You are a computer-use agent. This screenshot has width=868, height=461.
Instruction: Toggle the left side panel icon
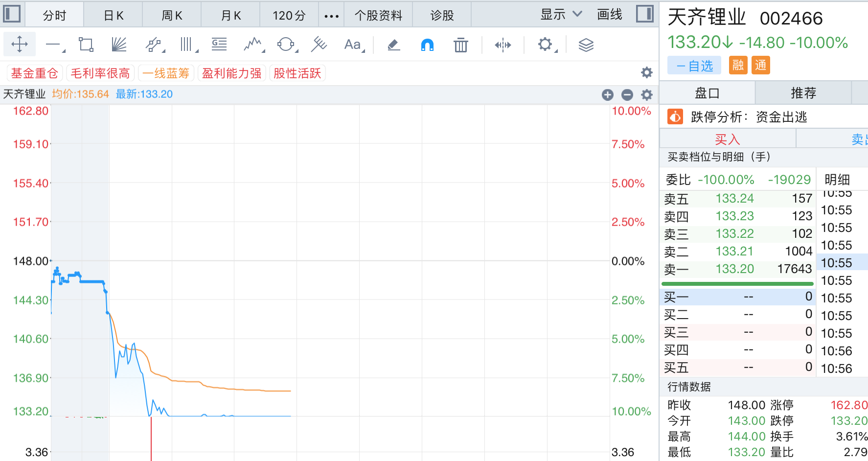pos(12,14)
